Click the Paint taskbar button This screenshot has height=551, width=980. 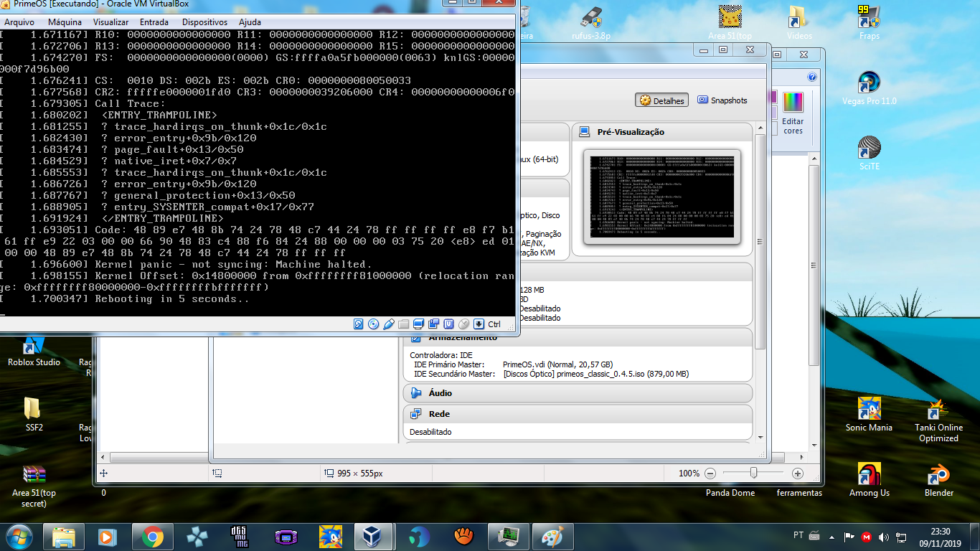pyautogui.click(x=552, y=537)
